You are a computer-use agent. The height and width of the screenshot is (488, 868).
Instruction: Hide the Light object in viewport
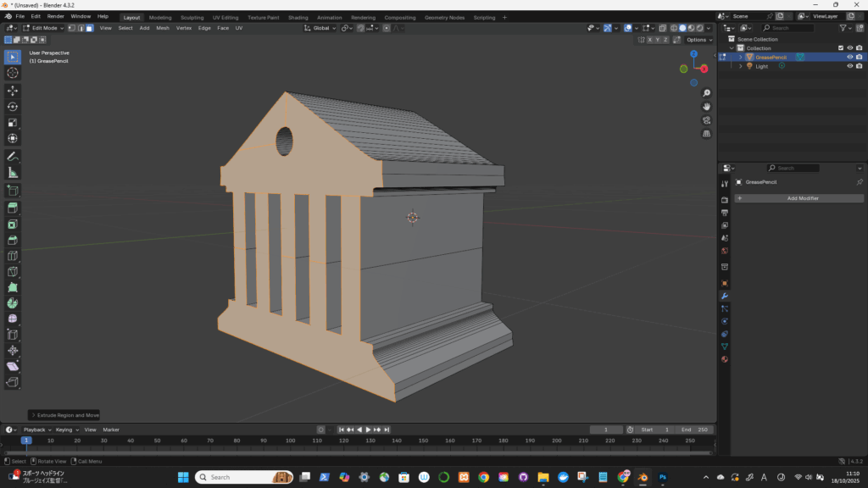point(849,66)
